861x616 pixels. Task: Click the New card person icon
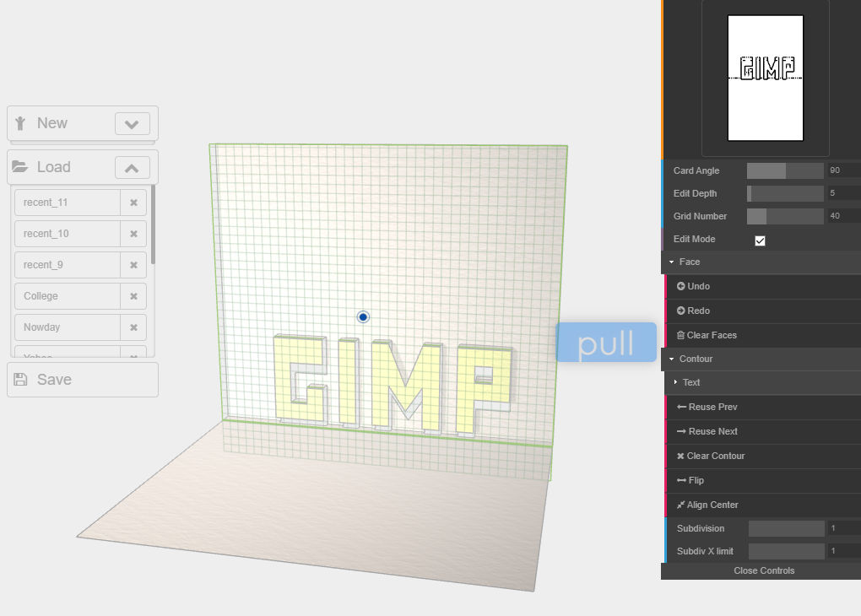coord(20,123)
